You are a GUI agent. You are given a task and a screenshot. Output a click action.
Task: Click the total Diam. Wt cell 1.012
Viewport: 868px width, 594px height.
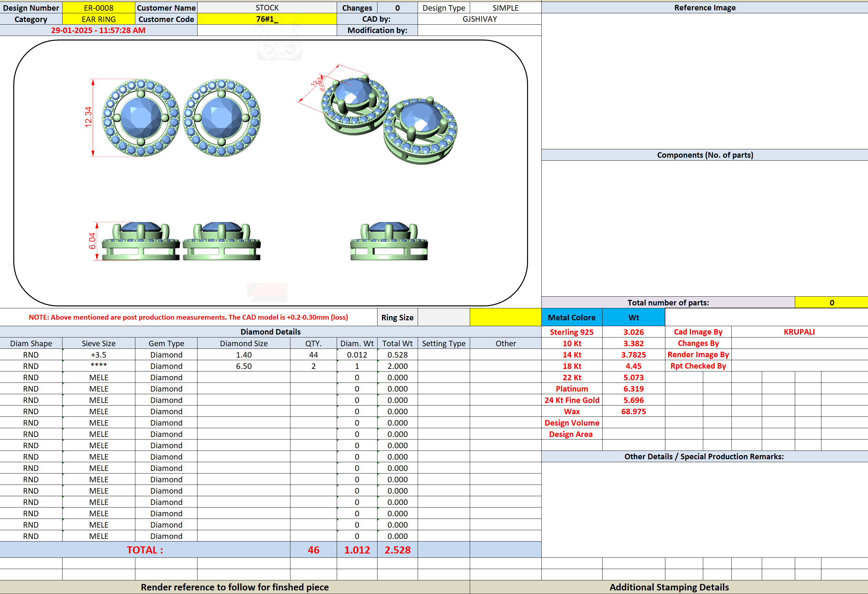click(x=357, y=550)
